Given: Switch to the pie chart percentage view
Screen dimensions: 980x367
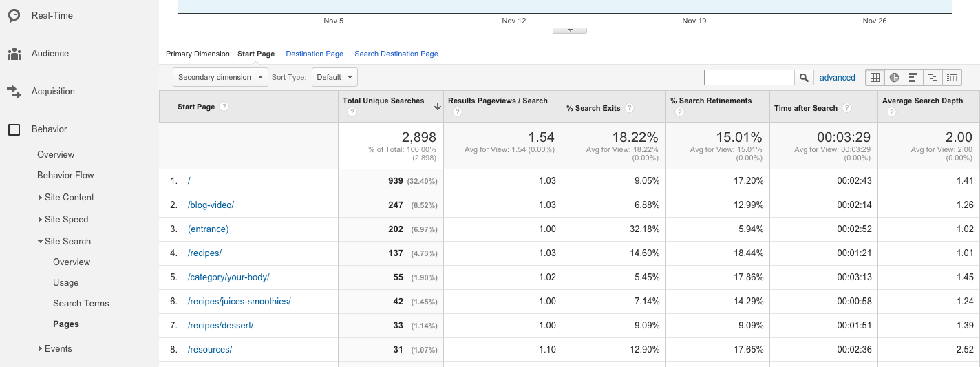Looking at the screenshot, I should [894, 78].
